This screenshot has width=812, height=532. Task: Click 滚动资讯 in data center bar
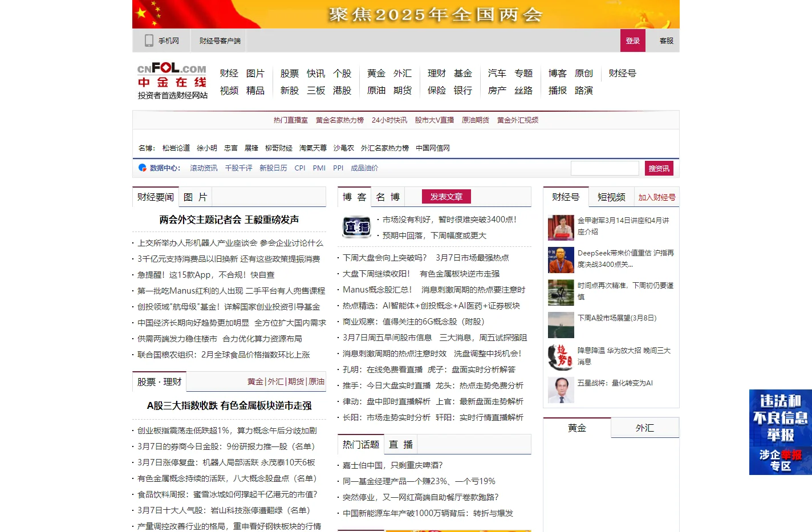(204, 168)
